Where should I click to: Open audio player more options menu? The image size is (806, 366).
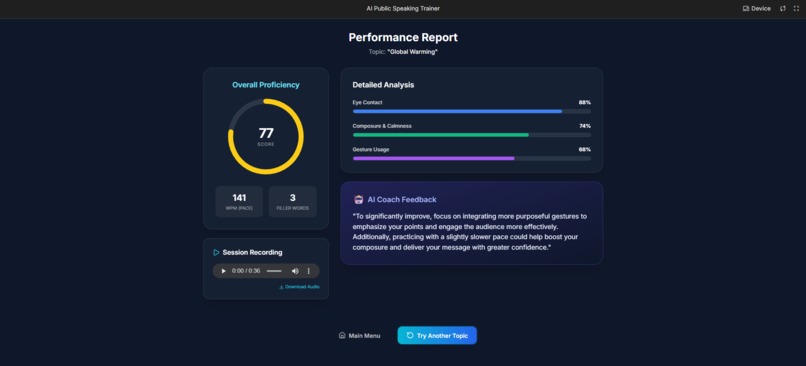pos(309,271)
